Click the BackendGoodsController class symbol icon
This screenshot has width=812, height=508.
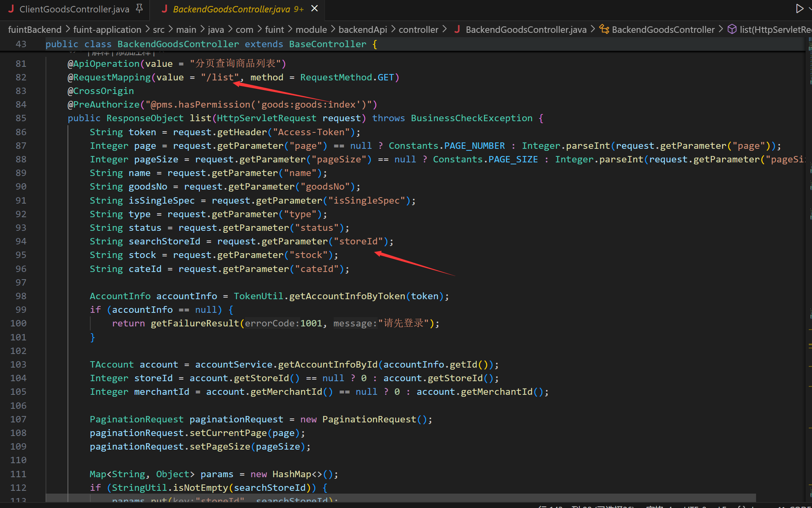(604, 29)
